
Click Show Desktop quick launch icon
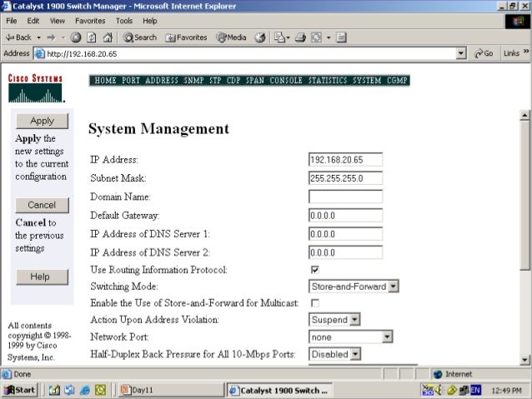(54, 390)
